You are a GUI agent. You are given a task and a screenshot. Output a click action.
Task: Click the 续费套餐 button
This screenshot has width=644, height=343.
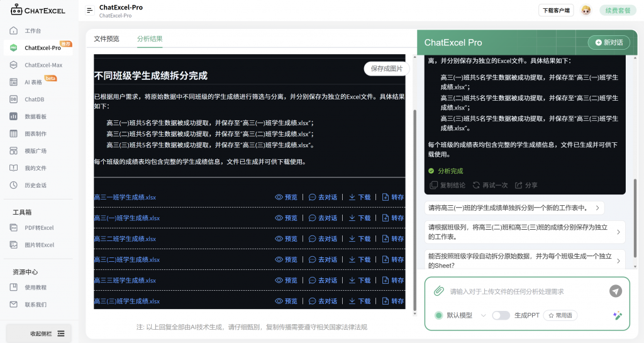[x=618, y=10]
